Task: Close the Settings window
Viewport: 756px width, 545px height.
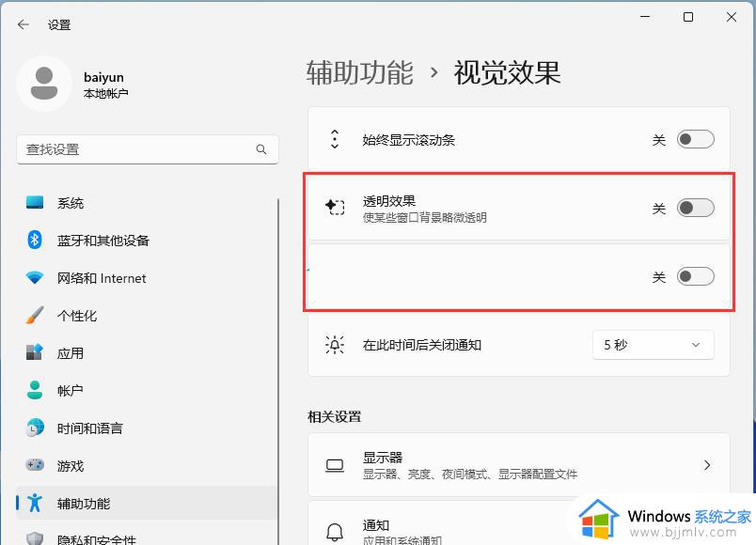Action: (x=732, y=17)
